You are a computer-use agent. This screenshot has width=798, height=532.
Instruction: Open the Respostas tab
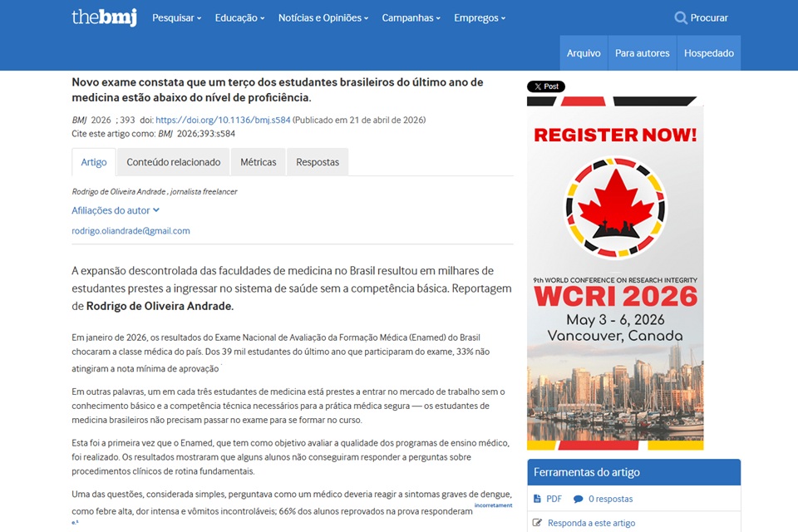pyautogui.click(x=318, y=162)
